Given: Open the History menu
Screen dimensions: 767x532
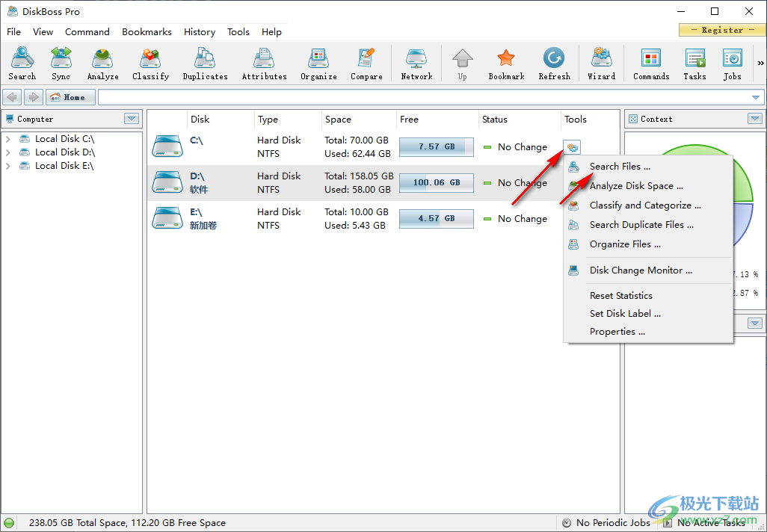Looking at the screenshot, I should (200, 32).
